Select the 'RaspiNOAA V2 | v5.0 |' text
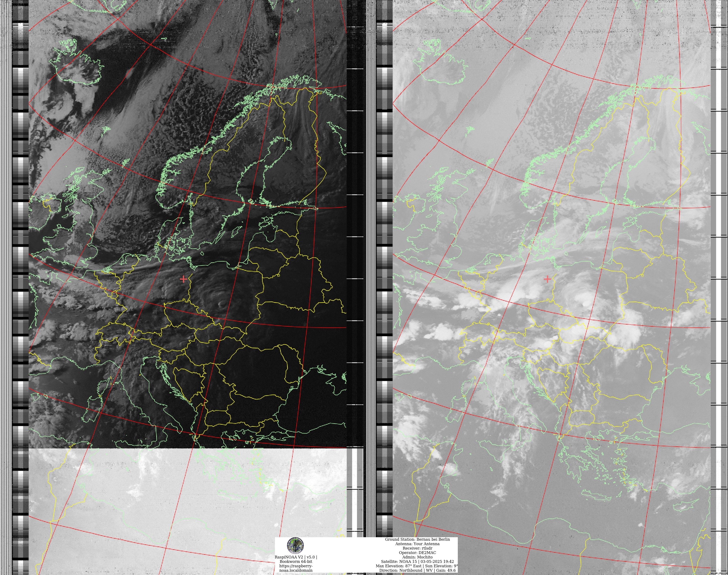The height and width of the screenshot is (575, 728). (x=296, y=557)
